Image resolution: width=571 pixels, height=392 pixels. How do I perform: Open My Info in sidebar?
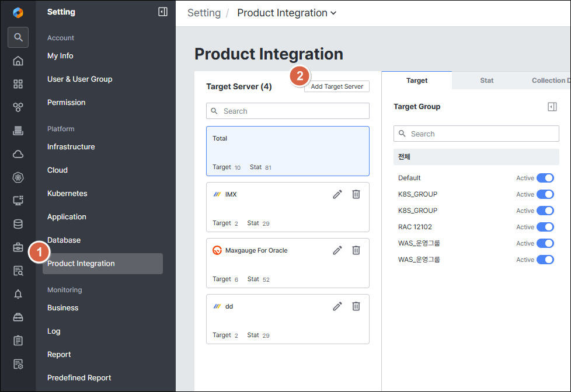coord(60,55)
